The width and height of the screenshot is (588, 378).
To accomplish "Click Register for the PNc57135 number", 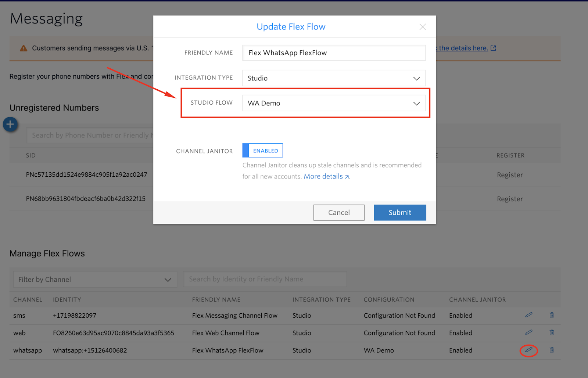I will (510, 175).
